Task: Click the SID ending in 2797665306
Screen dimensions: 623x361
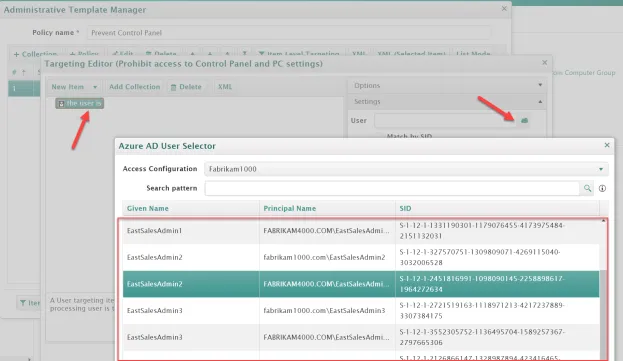Action: 482,337
